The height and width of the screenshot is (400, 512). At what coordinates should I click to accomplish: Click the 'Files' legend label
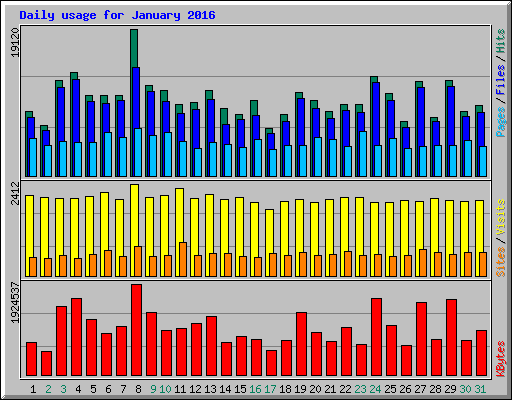click(x=501, y=79)
